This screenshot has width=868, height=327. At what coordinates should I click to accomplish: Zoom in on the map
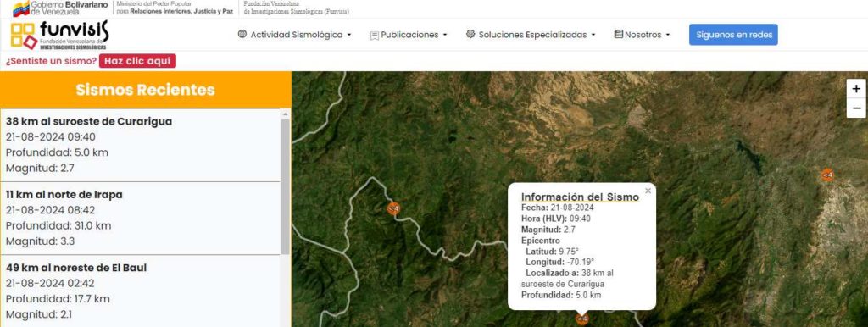(x=856, y=89)
